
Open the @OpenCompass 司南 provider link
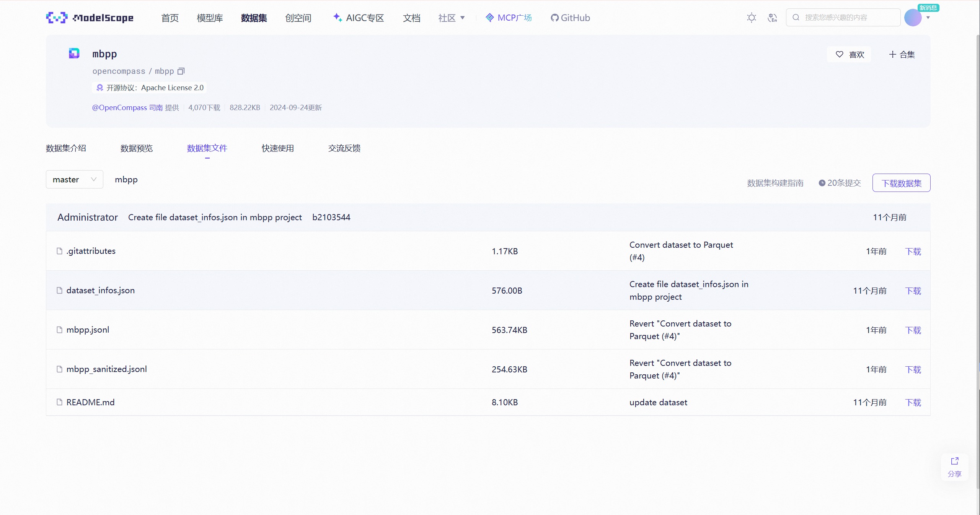tap(127, 107)
